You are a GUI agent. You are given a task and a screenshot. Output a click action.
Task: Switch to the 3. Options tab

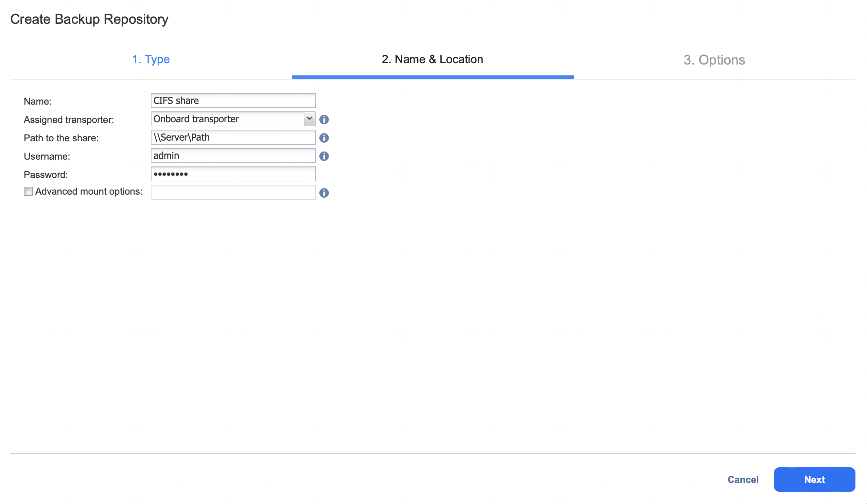(714, 60)
